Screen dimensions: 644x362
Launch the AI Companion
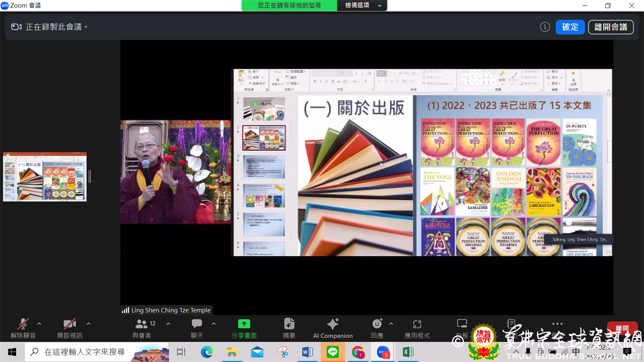tap(333, 328)
